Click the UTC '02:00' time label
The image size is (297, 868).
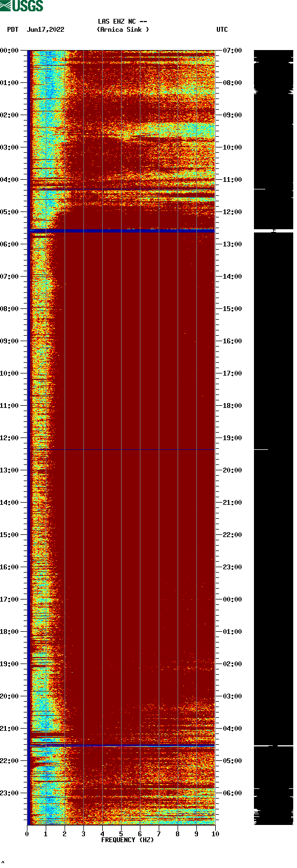coord(232,664)
